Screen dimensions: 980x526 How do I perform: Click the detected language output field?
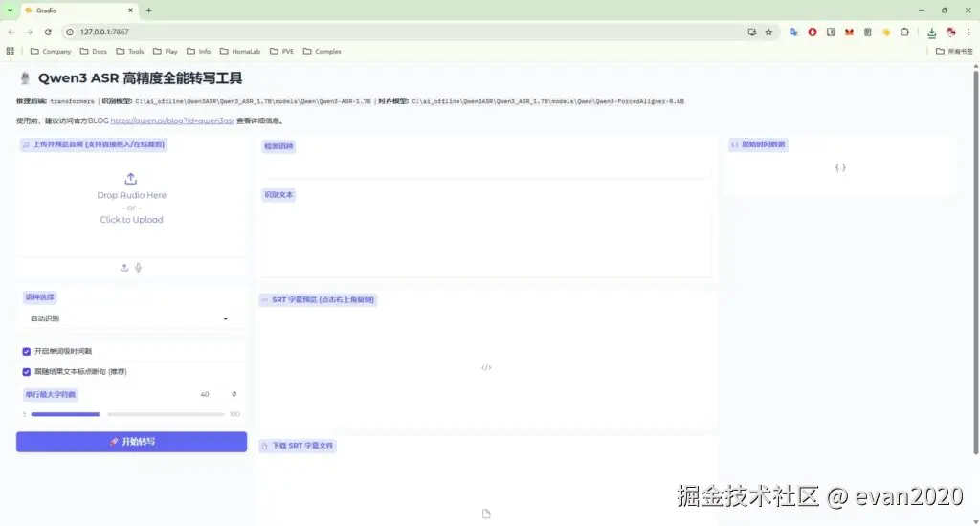(x=485, y=167)
